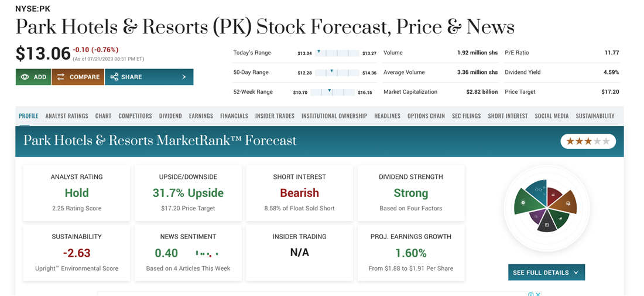The width and height of the screenshot is (644, 296).
Task: Select the dark gray bottom wheel segment
Action: click(x=547, y=223)
